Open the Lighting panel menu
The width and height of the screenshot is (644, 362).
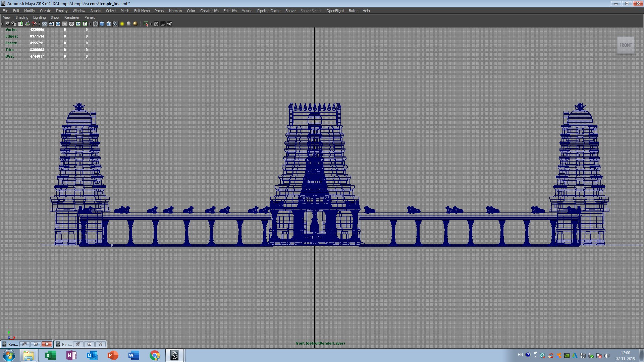point(39,17)
